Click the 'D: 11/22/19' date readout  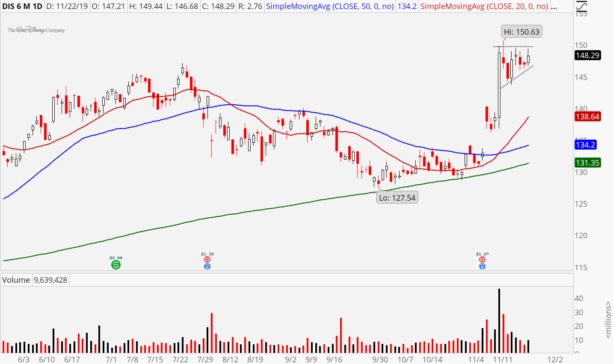(x=66, y=6)
